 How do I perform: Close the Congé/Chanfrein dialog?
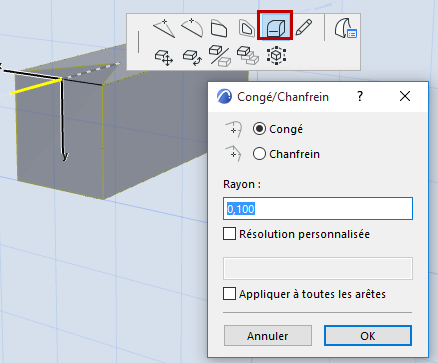tap(405, 96)
